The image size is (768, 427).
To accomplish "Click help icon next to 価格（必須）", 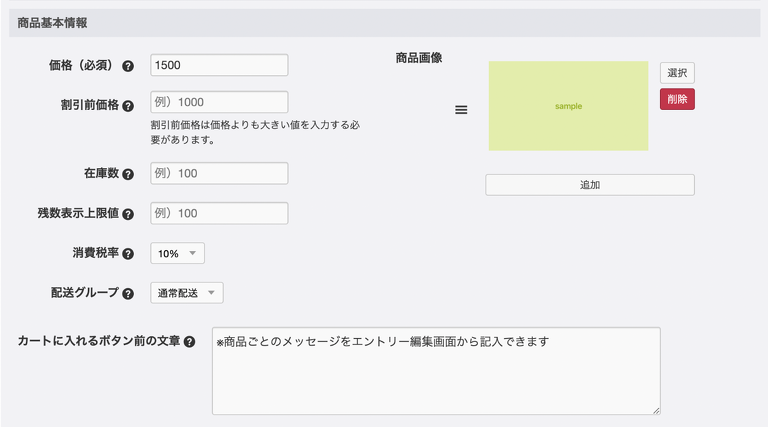I will tap(128, 66).
